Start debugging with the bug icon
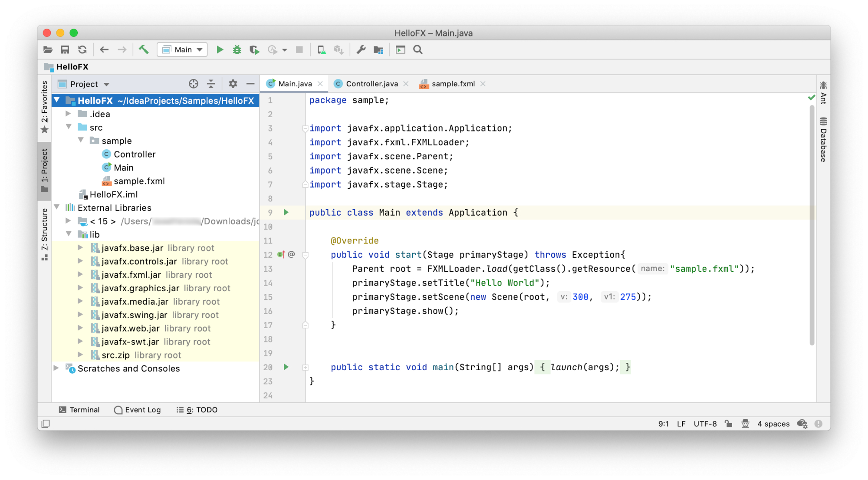868x480 pixels. (237, 49)
